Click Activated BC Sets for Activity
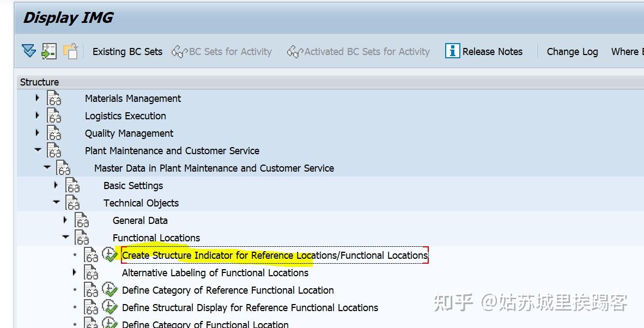This screenshot has width=644, height=328. pyautogui.click(x=358, y=52)
